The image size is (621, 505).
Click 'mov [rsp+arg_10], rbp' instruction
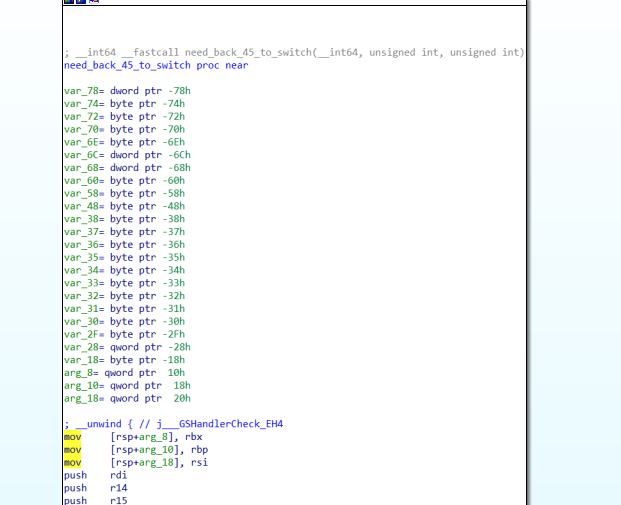point(136,450)
